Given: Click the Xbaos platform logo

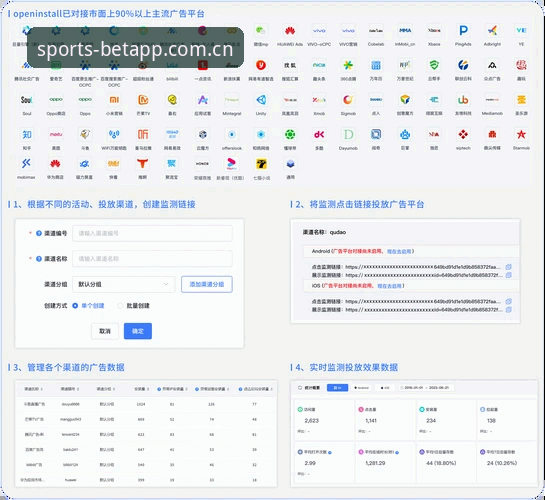Looking at the screenshot, I should 434,31.
